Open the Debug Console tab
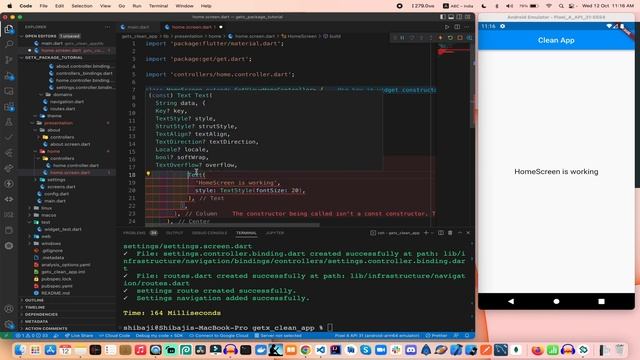 209,233
